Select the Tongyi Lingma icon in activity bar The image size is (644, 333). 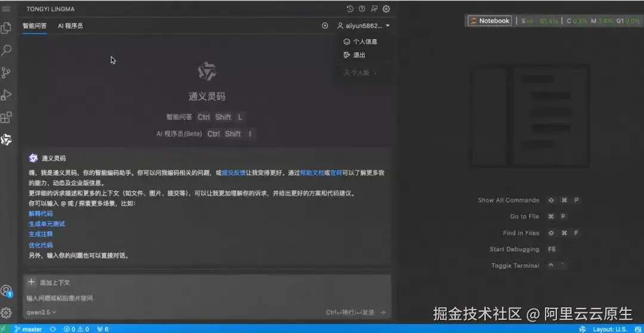click(x=6, y=140)
